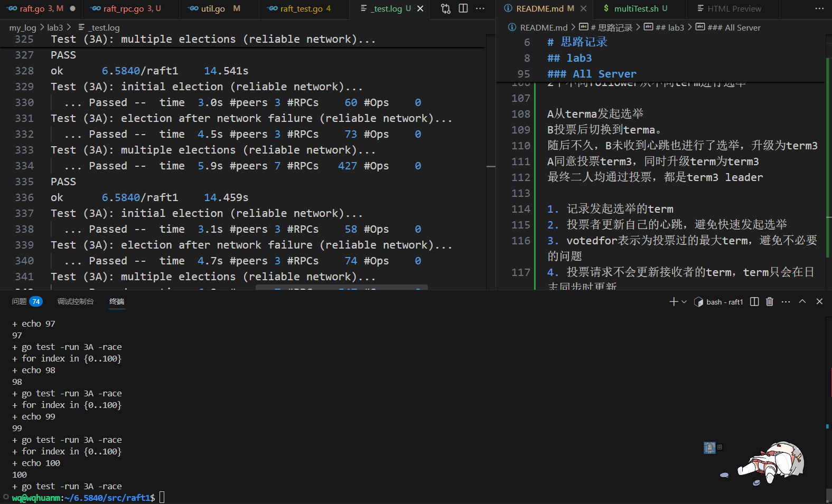
Task: Expand the lab3 breadcrumb in left editor
Action: pyautogui.click(x=55, y=27)
